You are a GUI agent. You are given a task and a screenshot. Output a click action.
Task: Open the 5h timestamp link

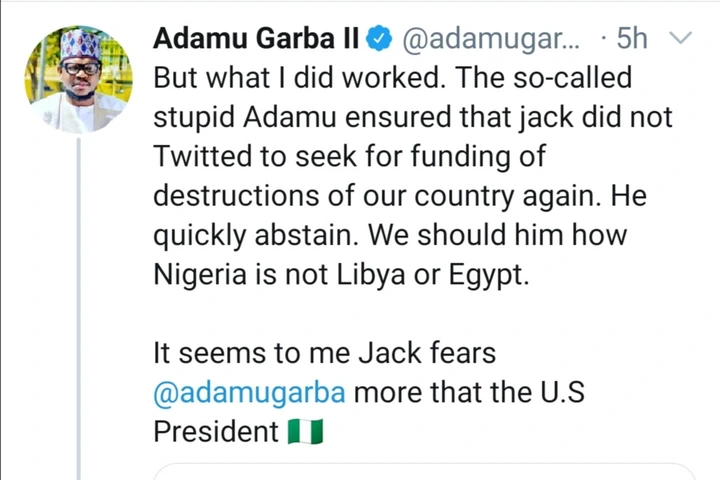click(x=631, y=39)
